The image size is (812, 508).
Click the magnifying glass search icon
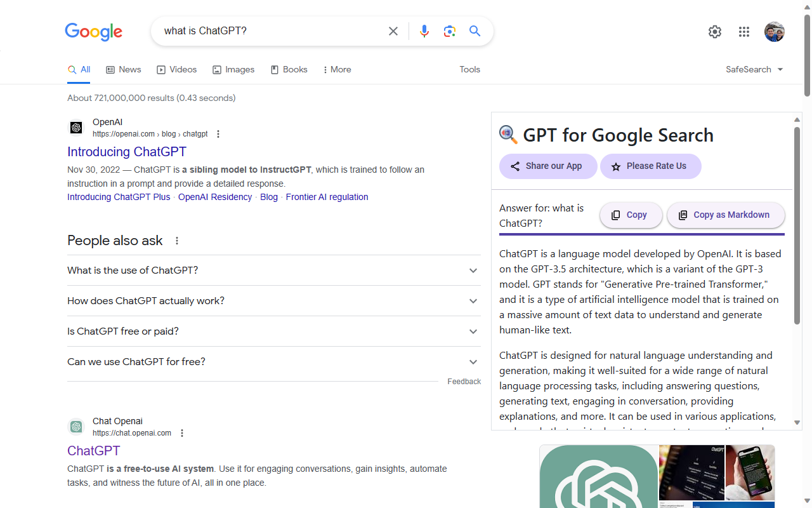click(475, 31)
